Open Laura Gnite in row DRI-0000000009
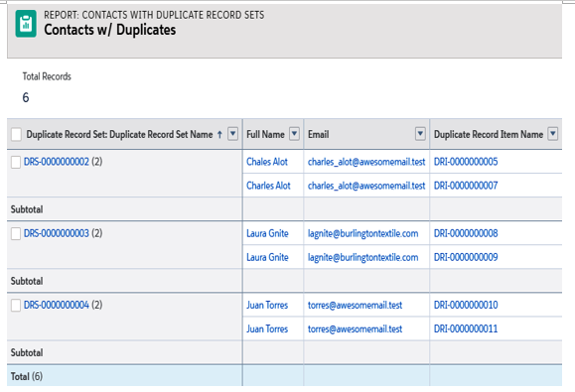The height and width of the screenshot is (392, 575). pos(267,257)
